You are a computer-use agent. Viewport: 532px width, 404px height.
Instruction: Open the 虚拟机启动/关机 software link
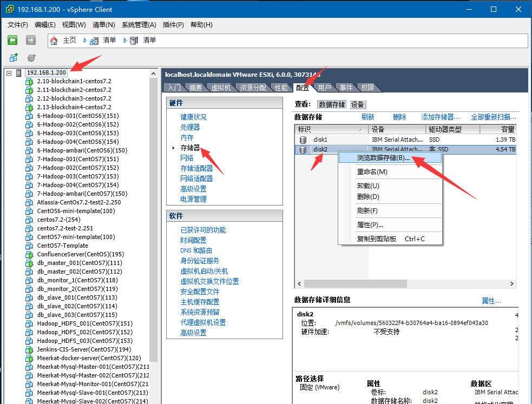coord(204,271)
